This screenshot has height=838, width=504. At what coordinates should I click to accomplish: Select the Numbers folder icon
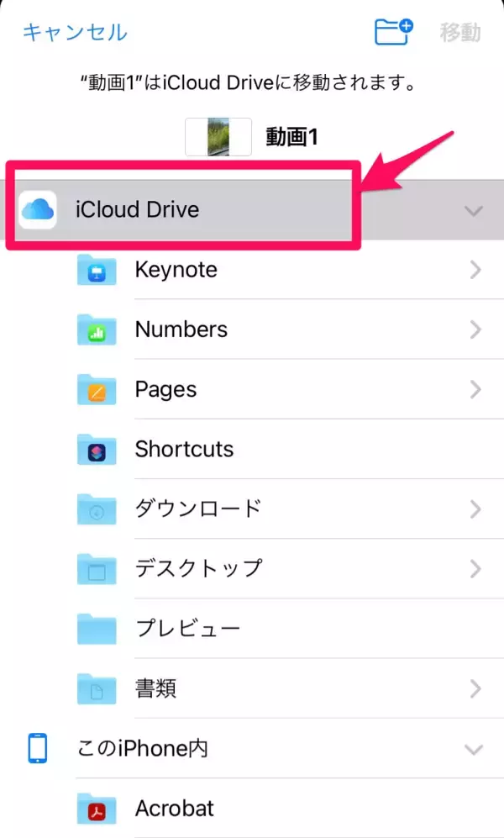click(x=96, y=330)
